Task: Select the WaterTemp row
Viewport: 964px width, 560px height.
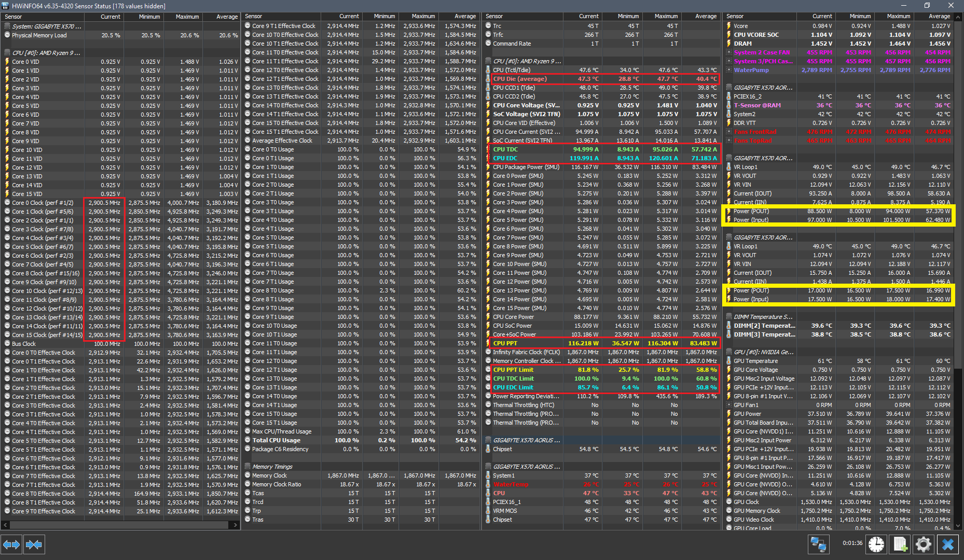Action: 602,484
